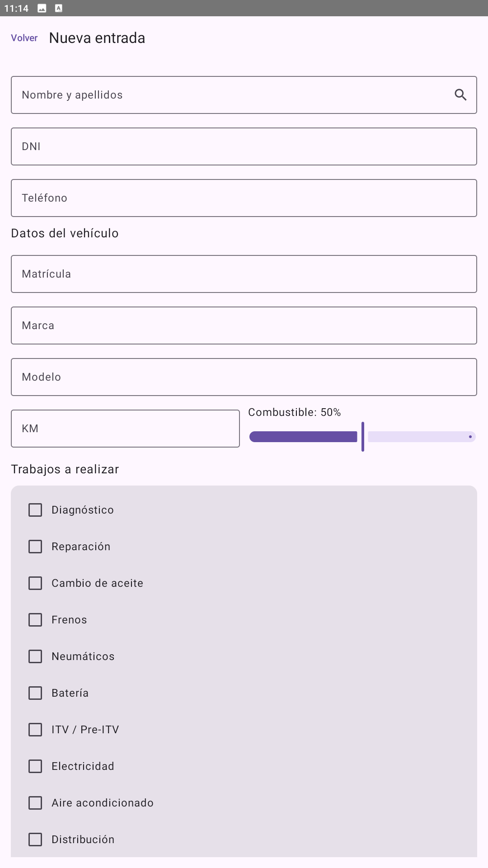The height and width of the screenshot is (868, 488).
Task: Adjust the Combustible fuel slider
Action: pos(362,437)
